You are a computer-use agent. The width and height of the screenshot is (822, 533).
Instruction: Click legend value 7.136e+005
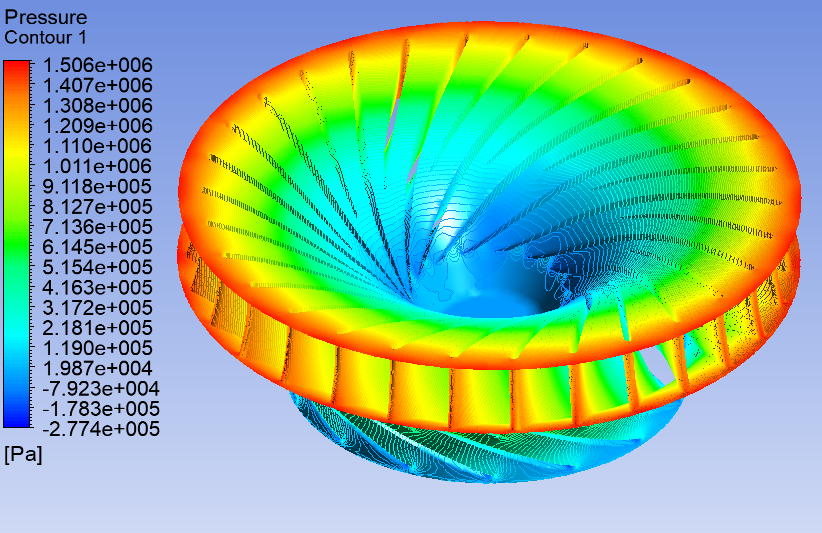tap(98, 226)
